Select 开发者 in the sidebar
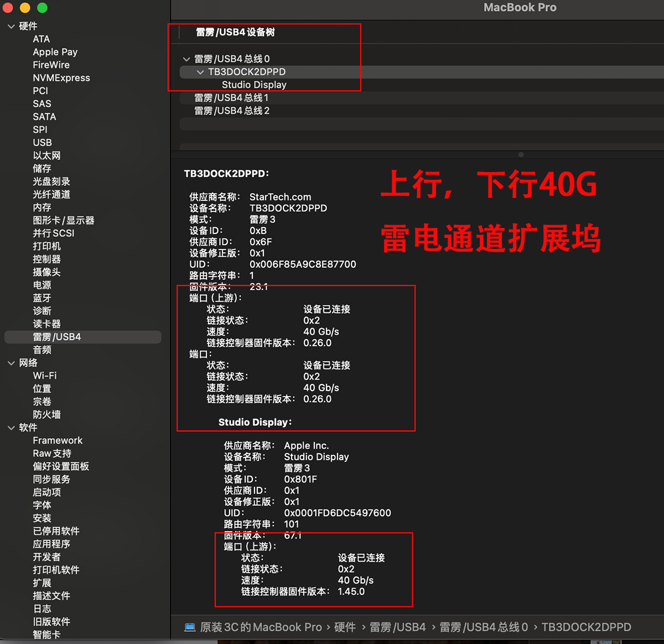The image size is (664, 644). pos(46,557)
